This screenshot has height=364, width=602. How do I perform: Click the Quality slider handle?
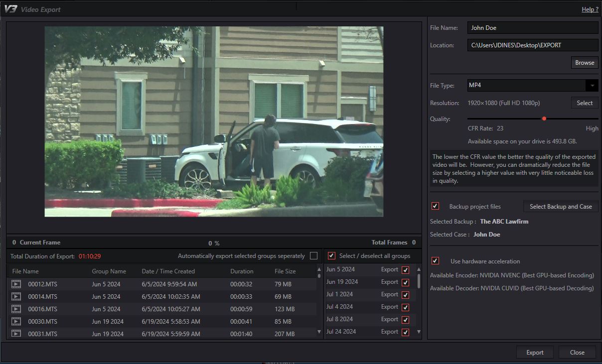point(544,119)
